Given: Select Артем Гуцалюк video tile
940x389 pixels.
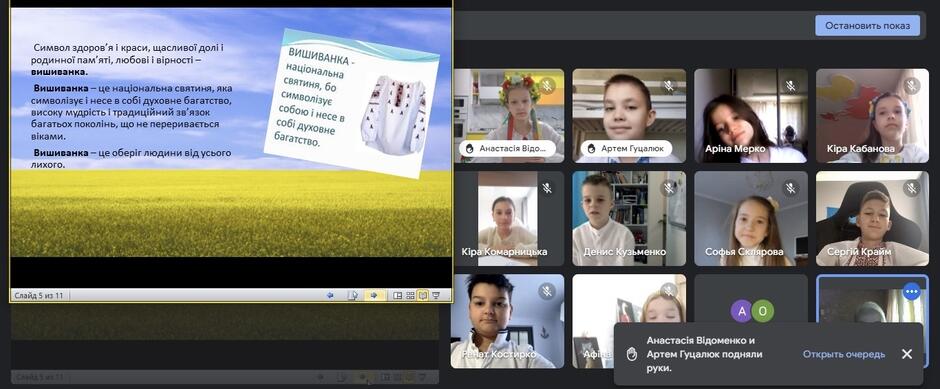Looking at the screenshot, I should (x=629, y=116).
